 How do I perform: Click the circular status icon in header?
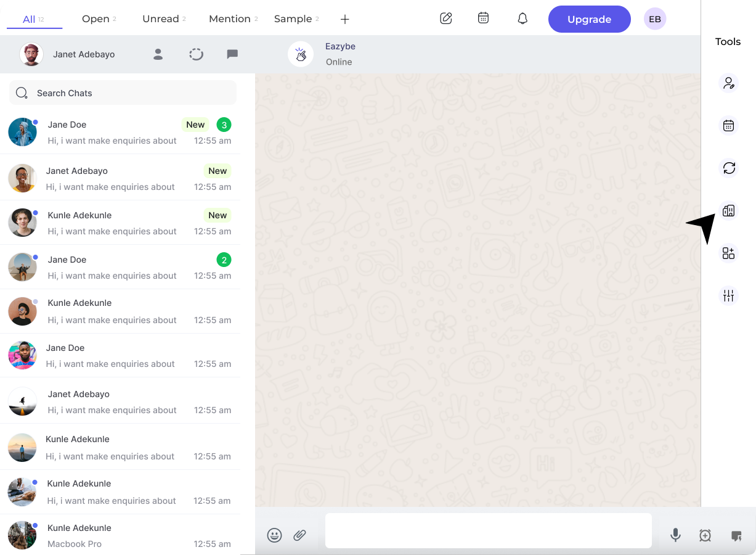[196, 54]
